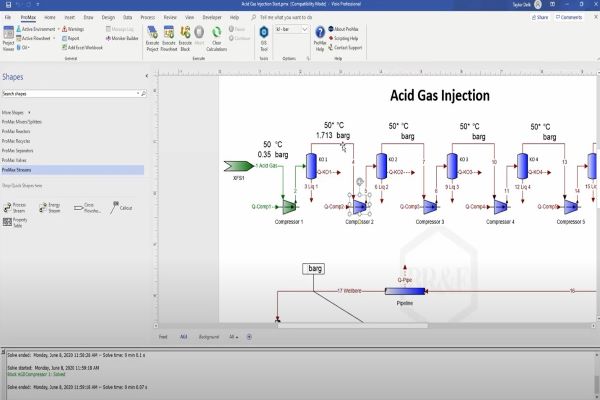Open the Options group dialog launcher
The height and width of the screenshot is (400, 600).
click(308, 59)
